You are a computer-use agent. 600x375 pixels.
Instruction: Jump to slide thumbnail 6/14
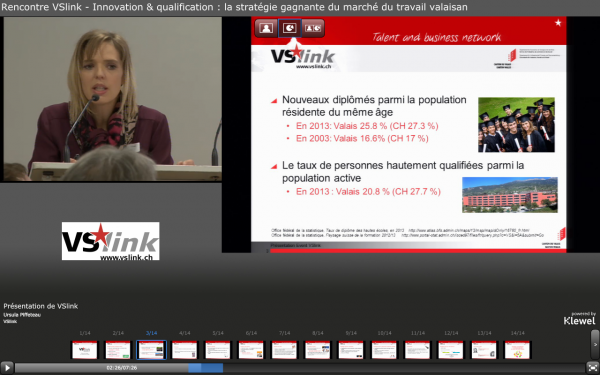coord(251,350)
